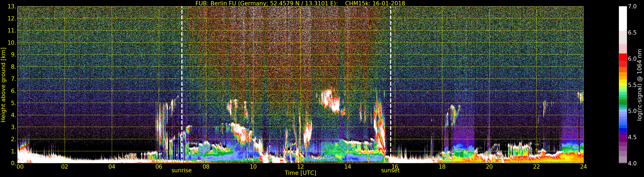Click the time tick label '22'
This screenshot has height=177, width=644.
click(536, 167)
